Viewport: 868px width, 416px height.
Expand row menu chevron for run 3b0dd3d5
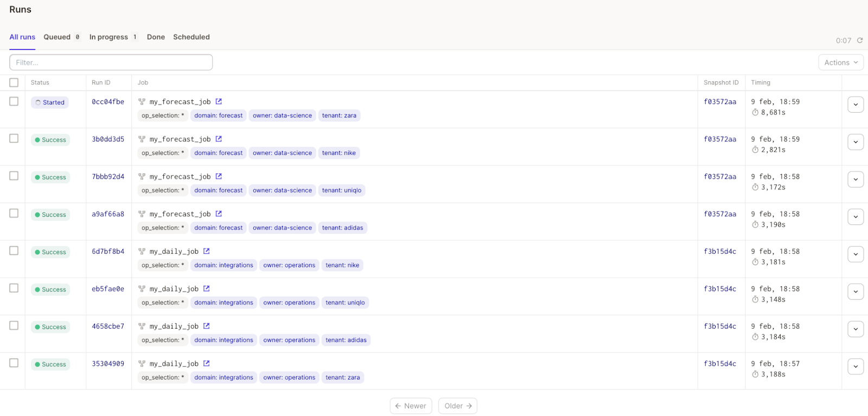[856, 142]
